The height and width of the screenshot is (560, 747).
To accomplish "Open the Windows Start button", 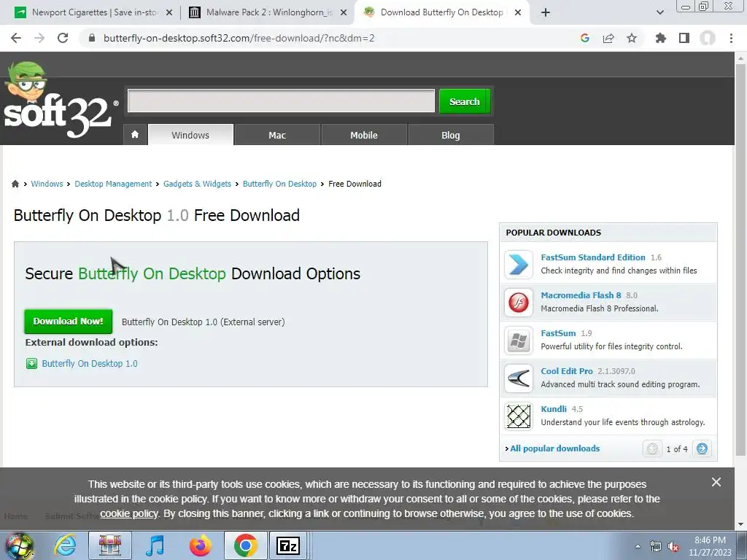I will tap(19, 545).
